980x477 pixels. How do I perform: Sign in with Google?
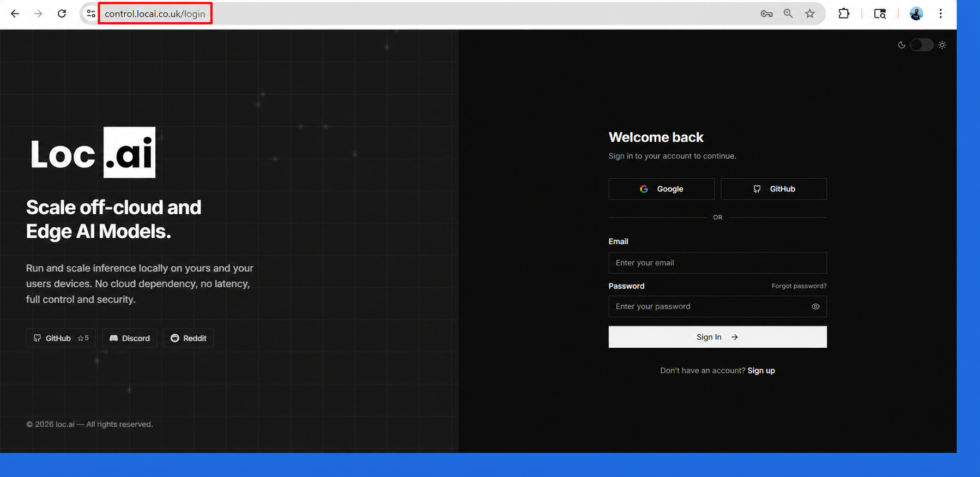tap(661, 189)
